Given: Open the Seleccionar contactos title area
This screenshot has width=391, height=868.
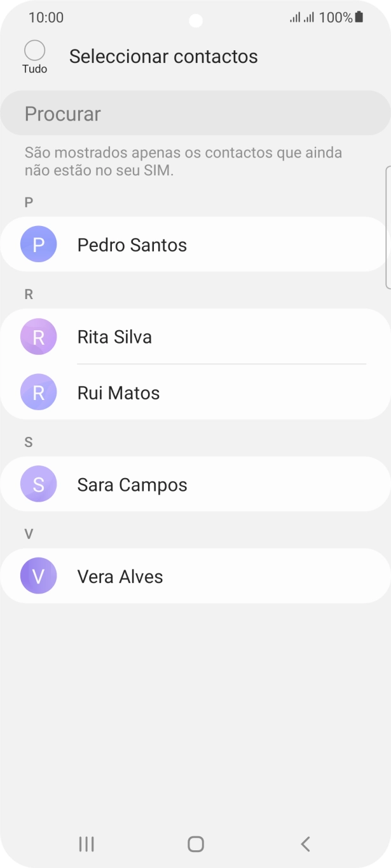Looking at the screenshot, I should pyautogui.click(x=163, y=56).
